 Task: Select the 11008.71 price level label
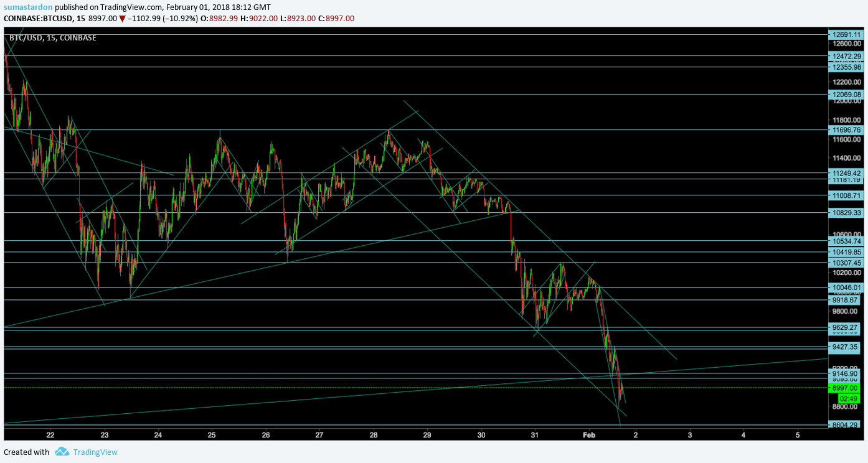(846, 195)
